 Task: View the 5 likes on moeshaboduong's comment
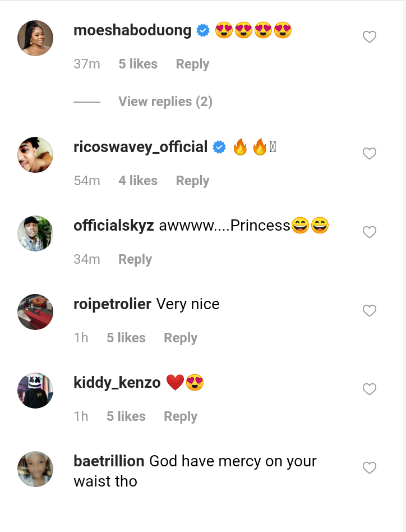point(138,65)
